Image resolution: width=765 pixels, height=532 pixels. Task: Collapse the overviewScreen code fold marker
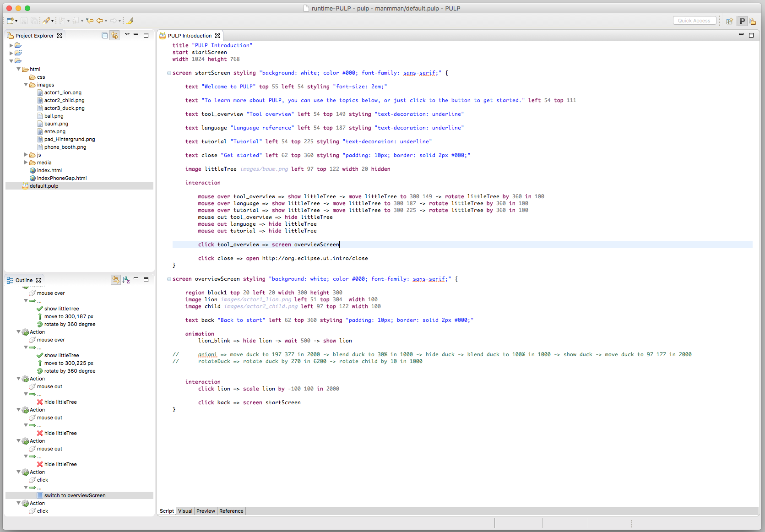pos(169,279)
